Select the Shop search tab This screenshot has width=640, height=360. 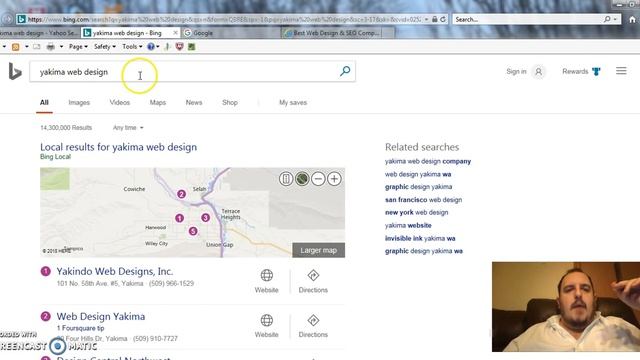pyautogui.click(x=230, y=102)
